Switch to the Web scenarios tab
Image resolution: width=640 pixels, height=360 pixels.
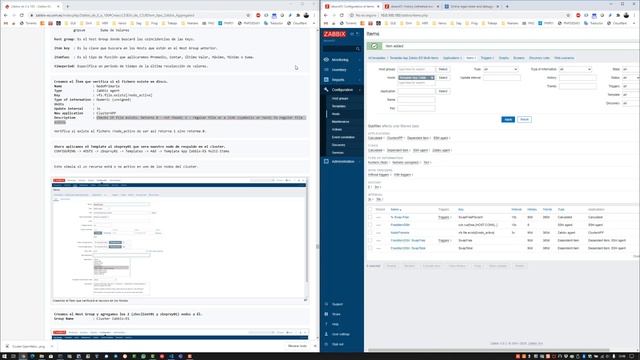[x=564, y=58]
